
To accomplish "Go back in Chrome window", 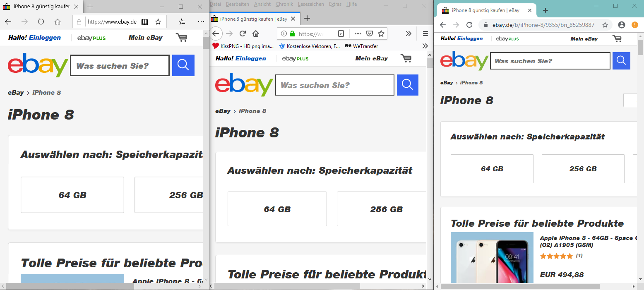I will (443, 25).
